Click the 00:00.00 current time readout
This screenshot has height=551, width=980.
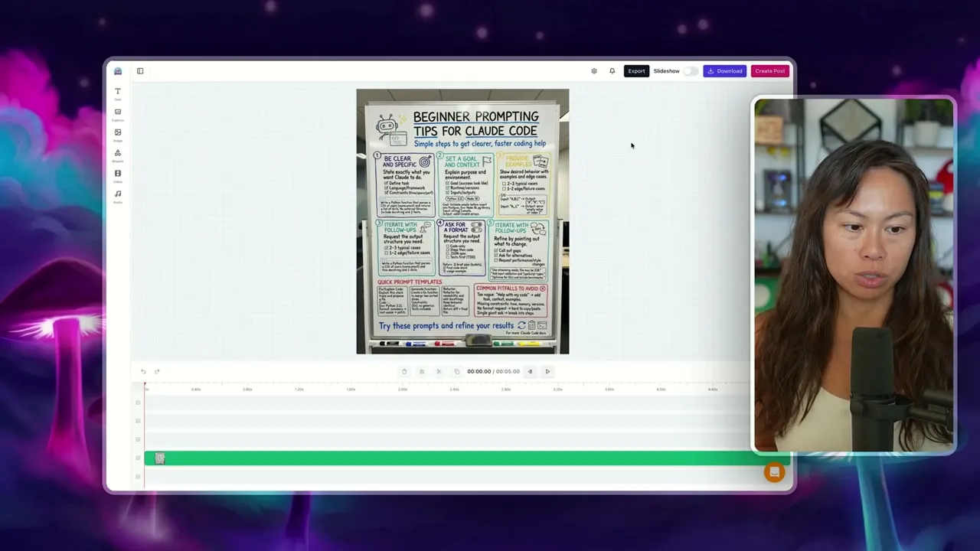click(x=479, y=372)
